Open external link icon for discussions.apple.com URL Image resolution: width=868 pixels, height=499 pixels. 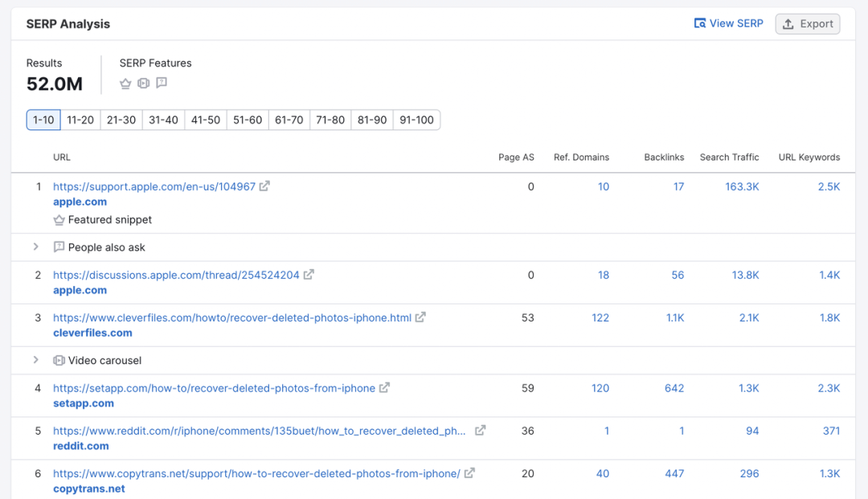coord(309,275)
